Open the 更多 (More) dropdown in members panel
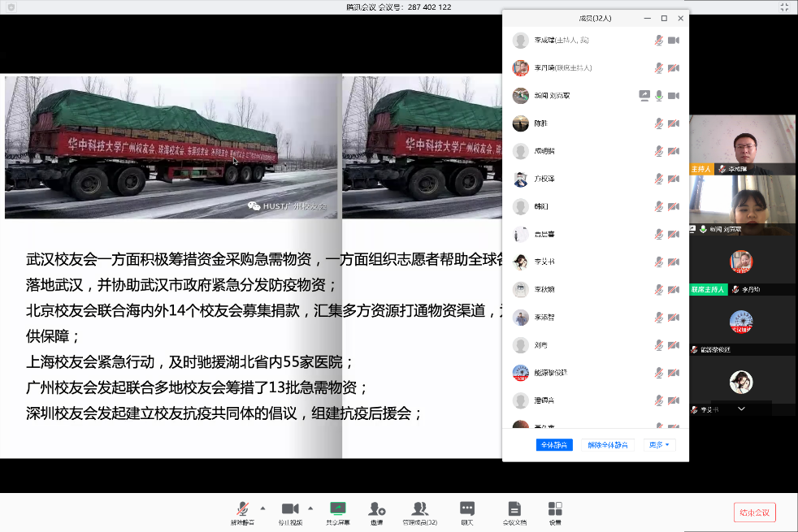This screenshot has width=798, height=532. 658,445
